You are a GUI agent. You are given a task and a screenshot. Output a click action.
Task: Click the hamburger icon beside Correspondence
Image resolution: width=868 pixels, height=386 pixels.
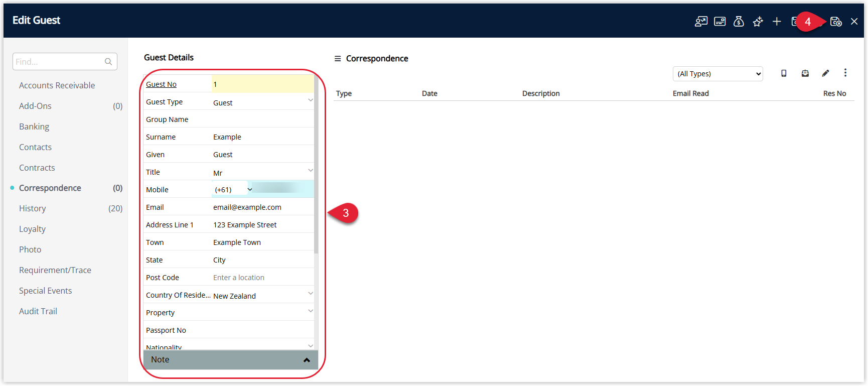[338, 59]
